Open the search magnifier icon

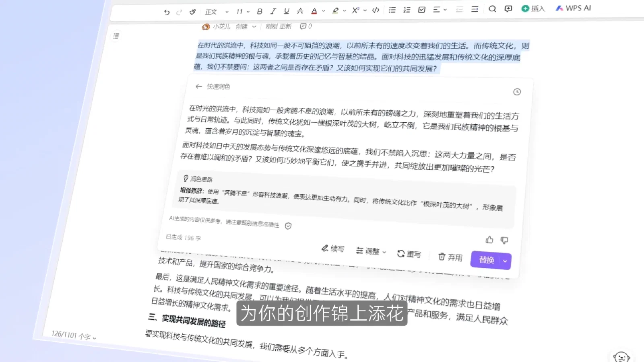[x=492, y=9]
